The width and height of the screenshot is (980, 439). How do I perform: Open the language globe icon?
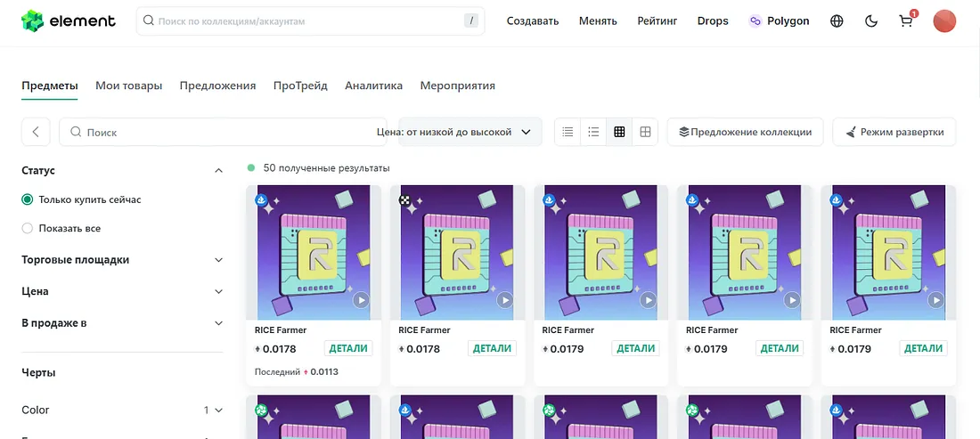[x=837, y=21]
